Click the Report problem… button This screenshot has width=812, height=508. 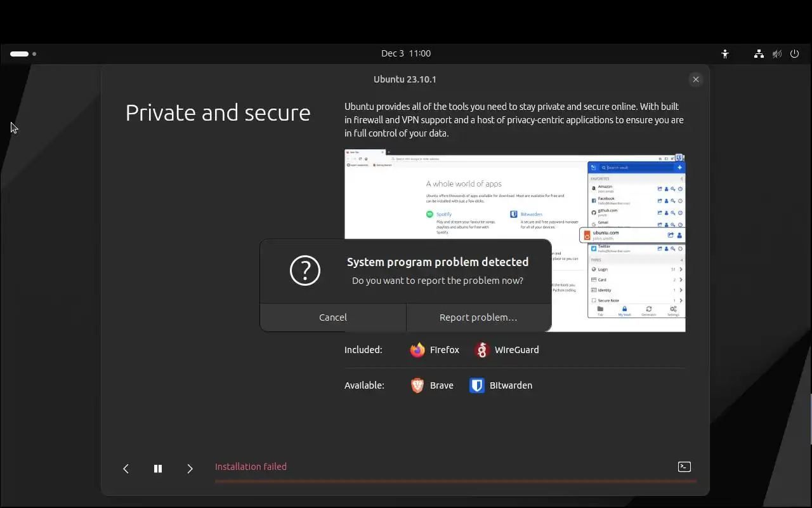click(x=478, y=317)
